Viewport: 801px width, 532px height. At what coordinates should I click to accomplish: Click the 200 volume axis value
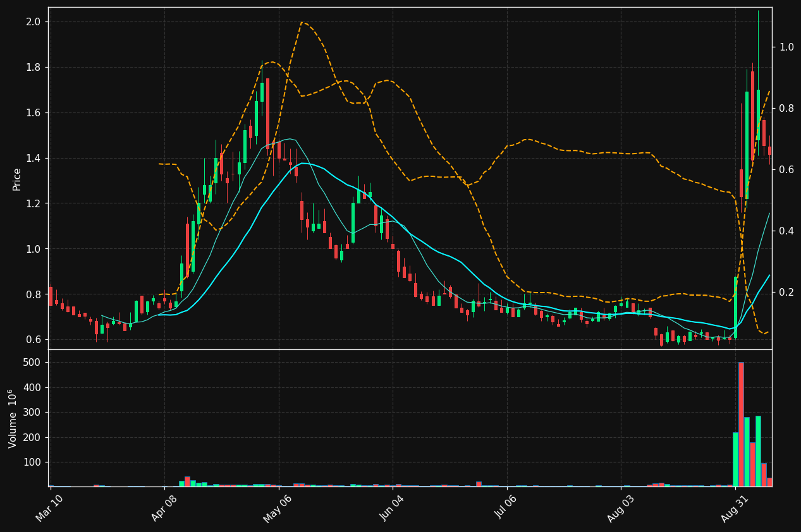(x=32, y=438)
